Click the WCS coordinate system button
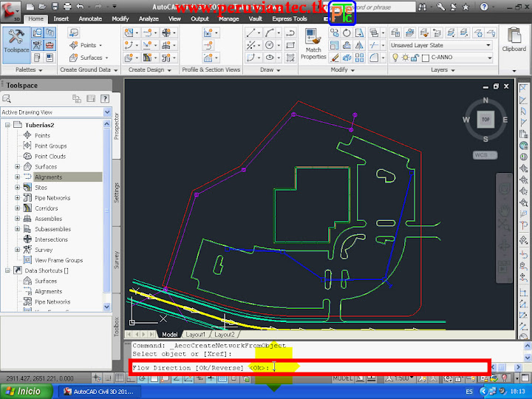 pyautogui.click(x=485, y=155)
